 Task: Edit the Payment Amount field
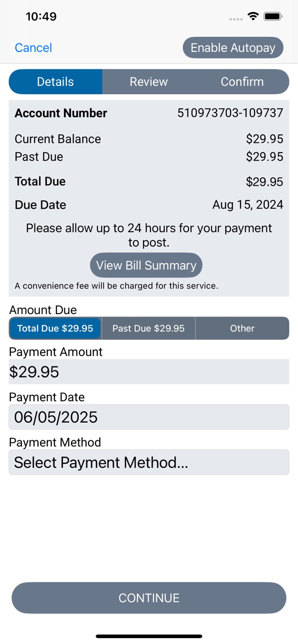pos(149,372)
